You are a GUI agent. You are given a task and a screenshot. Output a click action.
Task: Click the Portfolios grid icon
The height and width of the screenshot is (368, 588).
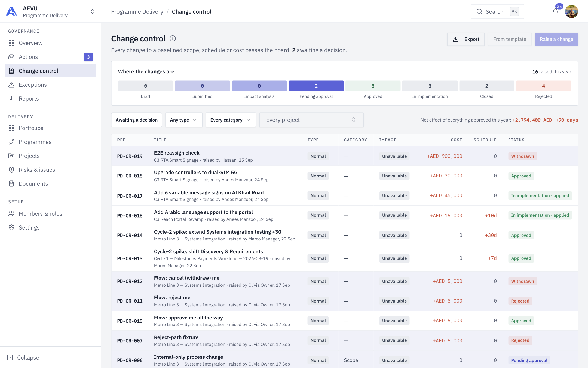[11, 128]
